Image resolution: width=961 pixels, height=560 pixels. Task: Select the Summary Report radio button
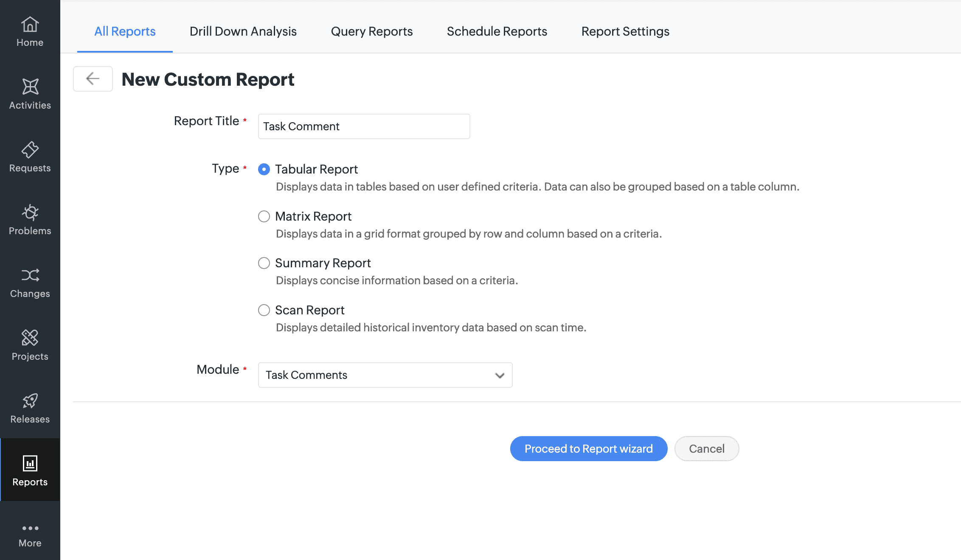pyautogui.click(x=264, y=263)
